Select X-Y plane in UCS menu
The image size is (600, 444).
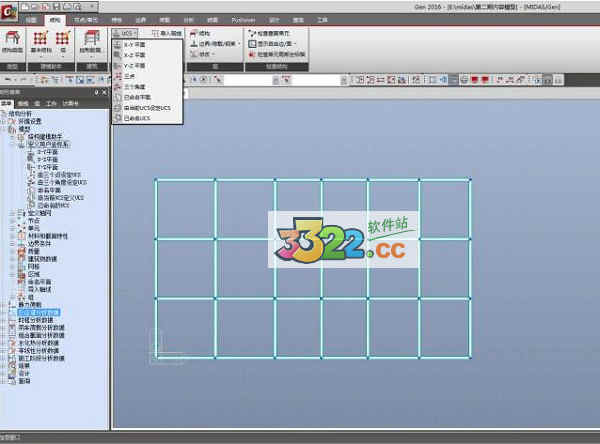pyautogui.click(x=134, y=45)
